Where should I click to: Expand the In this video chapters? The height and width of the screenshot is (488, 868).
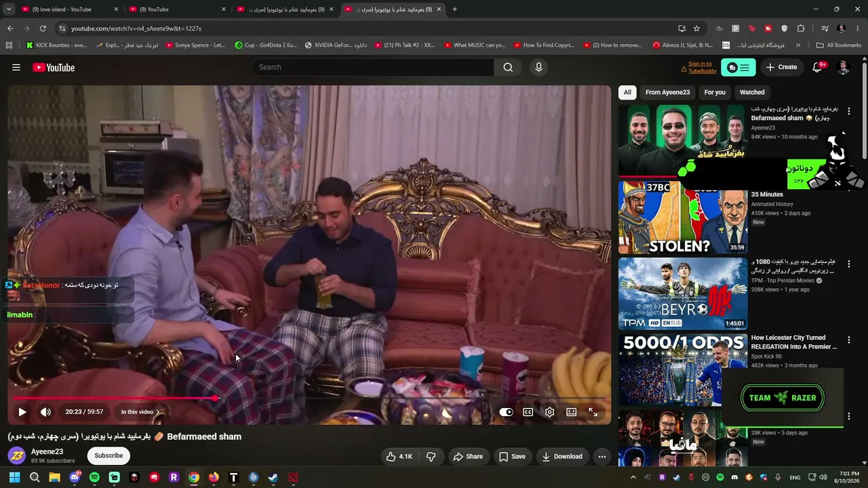(x=140, y=412)
